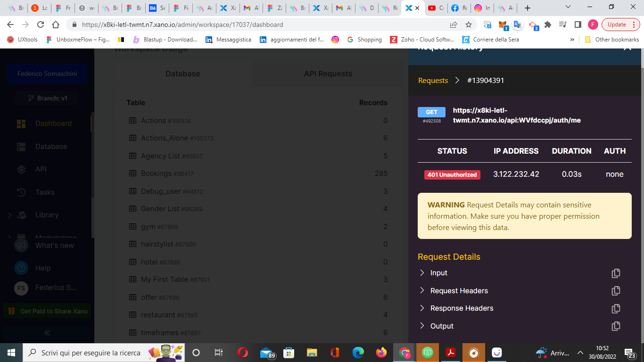
Task: Open the restaurant table row
Action: pyautogui.click(x=258, y=315)
